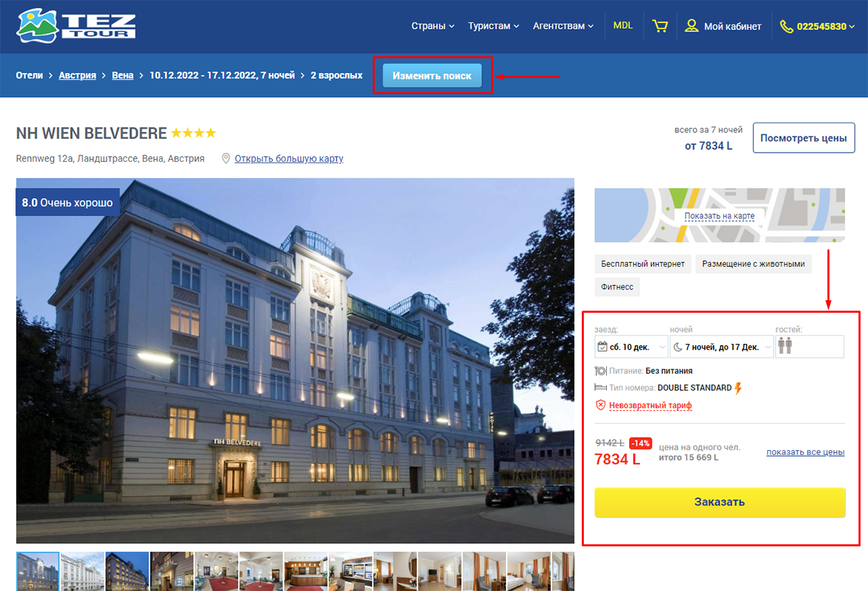
Task: Open the shopping cart icon
Action: [x=659, y=26]
